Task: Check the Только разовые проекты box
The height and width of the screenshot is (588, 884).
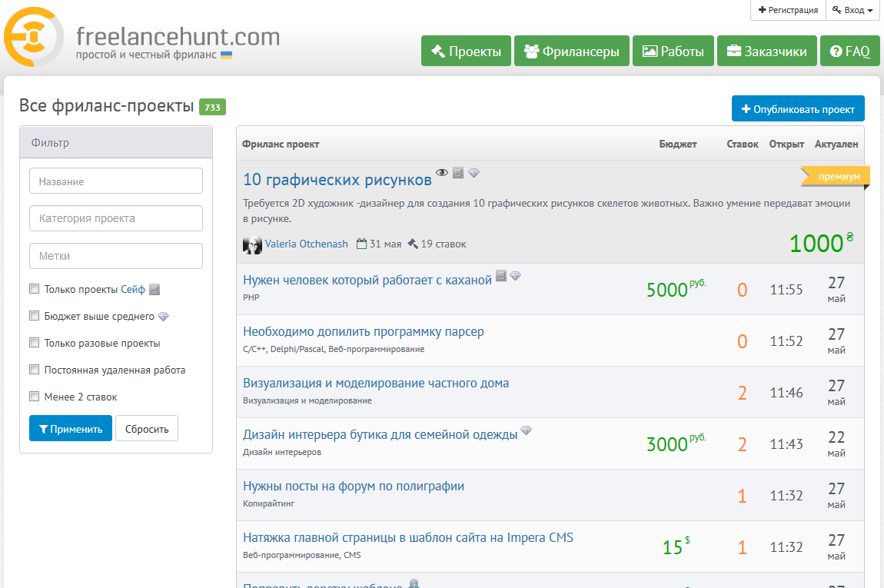Action: click(34, 343)
